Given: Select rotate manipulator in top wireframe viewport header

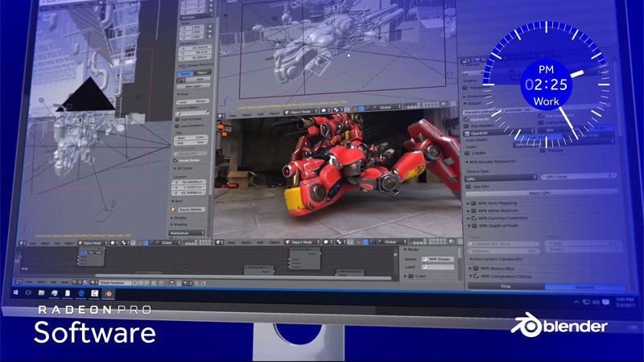Looking at the screenshot, I should pyautogui.click(x=368, y=109).
